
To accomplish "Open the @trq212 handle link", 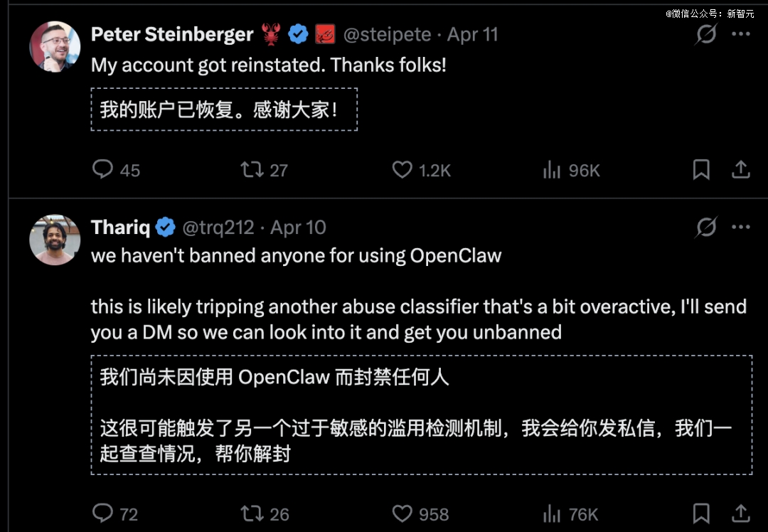I will [218, 228].
